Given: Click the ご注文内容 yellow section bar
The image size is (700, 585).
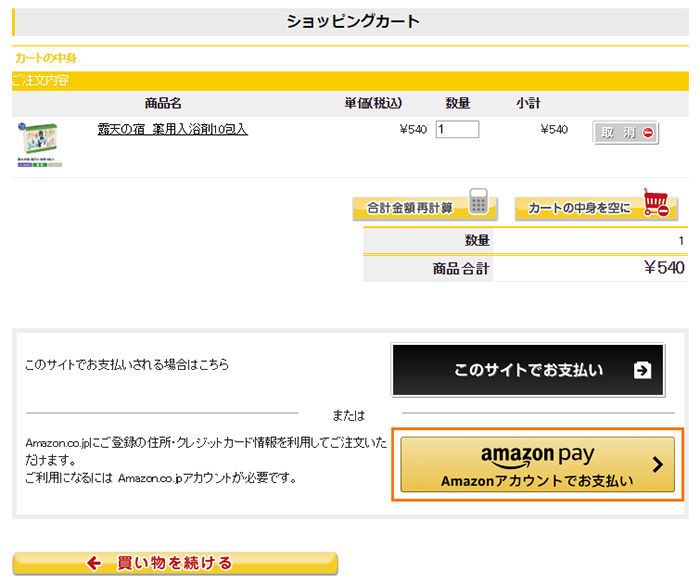Looking at the screenshot, I should pyautogui.click(x=350, y=80).
